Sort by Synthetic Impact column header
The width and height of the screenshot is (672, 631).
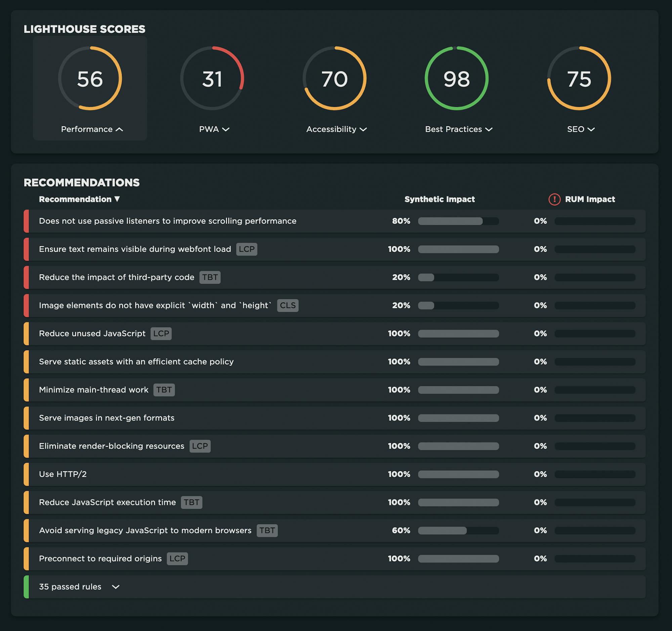(x=439, y=199)
